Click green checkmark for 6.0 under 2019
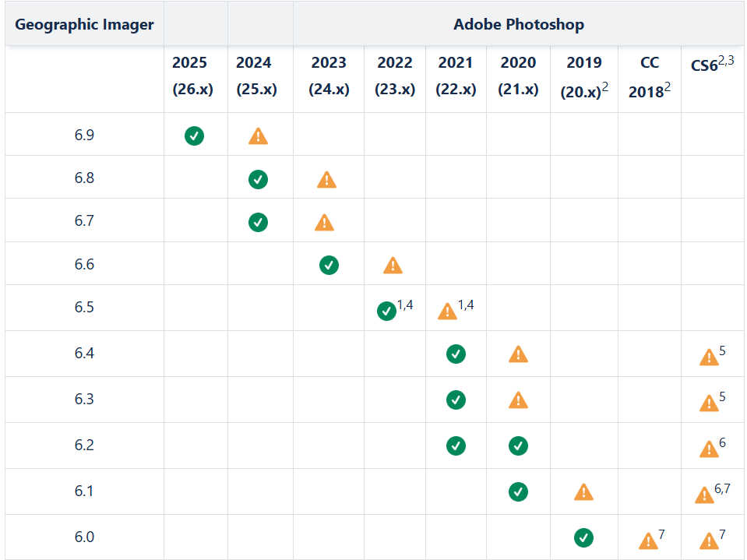 coord(583,538)
